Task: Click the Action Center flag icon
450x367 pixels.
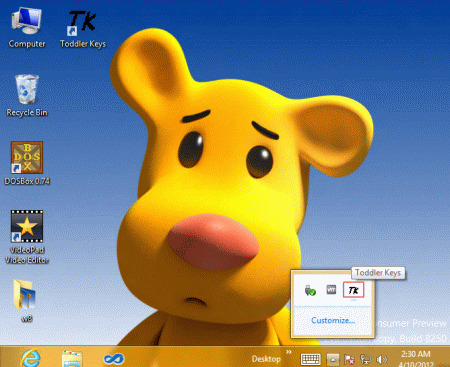Action: click(x=349, y=360)
